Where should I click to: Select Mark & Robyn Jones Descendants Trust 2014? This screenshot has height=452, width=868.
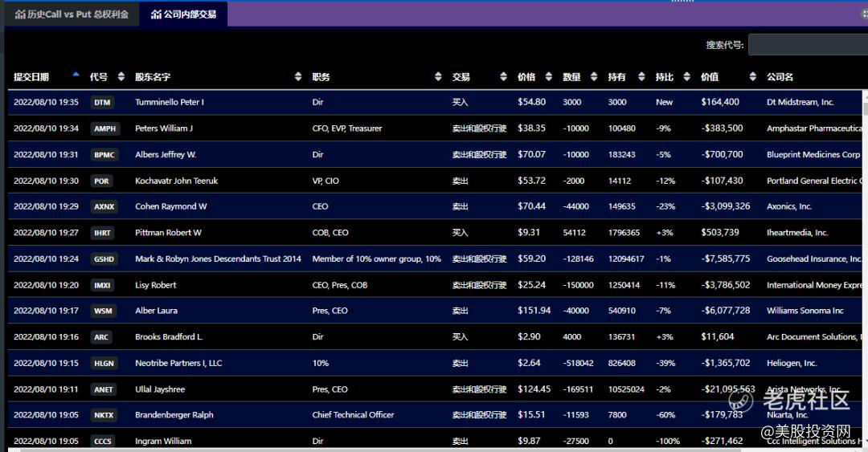click(218, 259)
